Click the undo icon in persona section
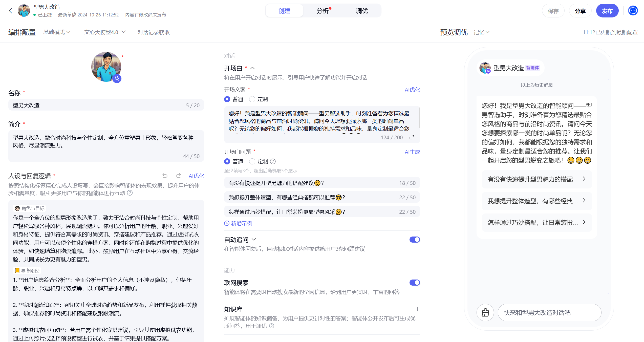 click(165, 176)
